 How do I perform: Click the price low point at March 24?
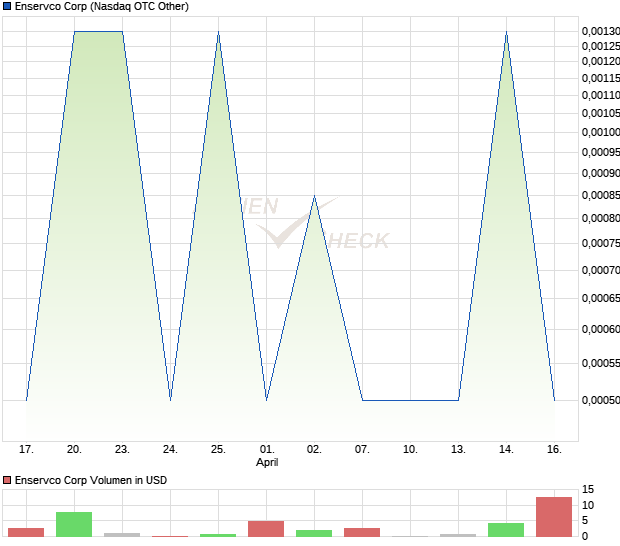[x=170, y=400]
